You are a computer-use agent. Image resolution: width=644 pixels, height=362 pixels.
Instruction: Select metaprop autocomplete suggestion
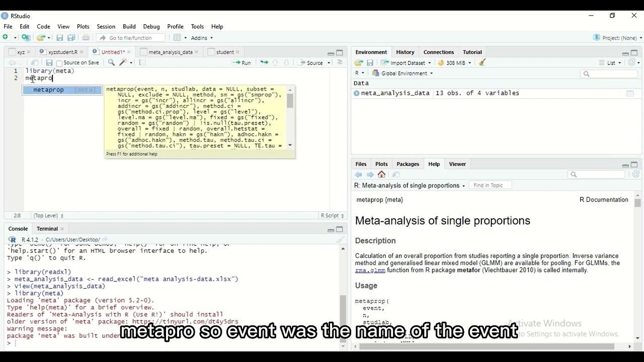[62, 90]
